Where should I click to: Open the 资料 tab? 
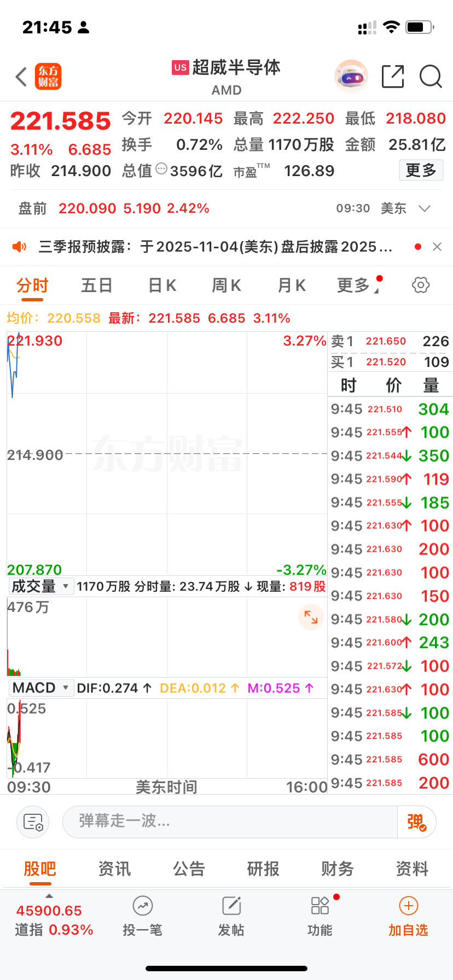[x=412, y=868]
